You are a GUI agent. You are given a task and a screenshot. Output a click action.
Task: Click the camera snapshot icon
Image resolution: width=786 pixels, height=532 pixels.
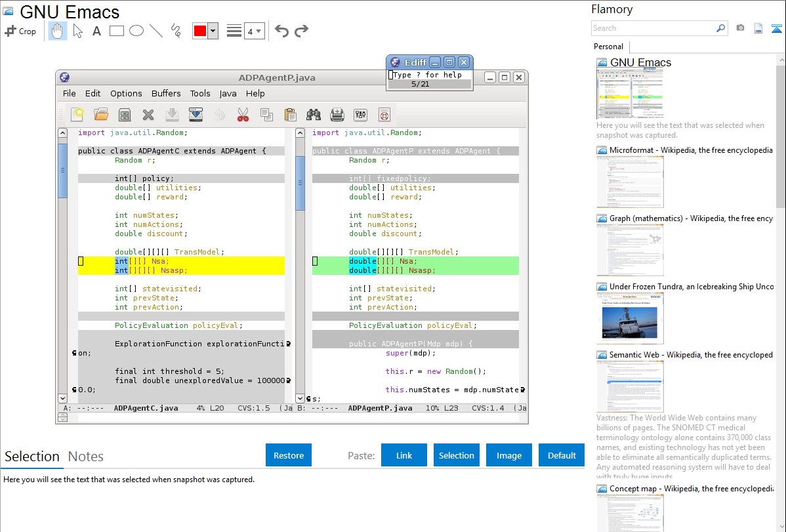740,28
